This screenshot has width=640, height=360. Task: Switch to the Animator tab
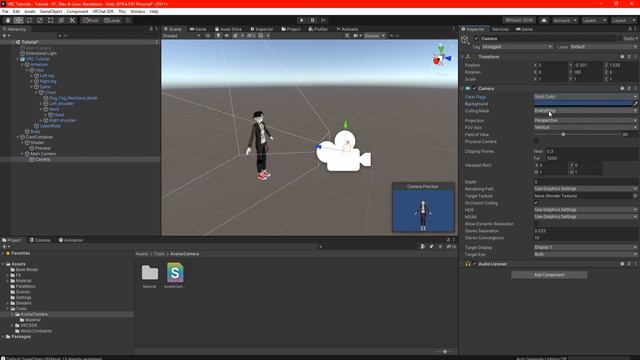point(347,29)
